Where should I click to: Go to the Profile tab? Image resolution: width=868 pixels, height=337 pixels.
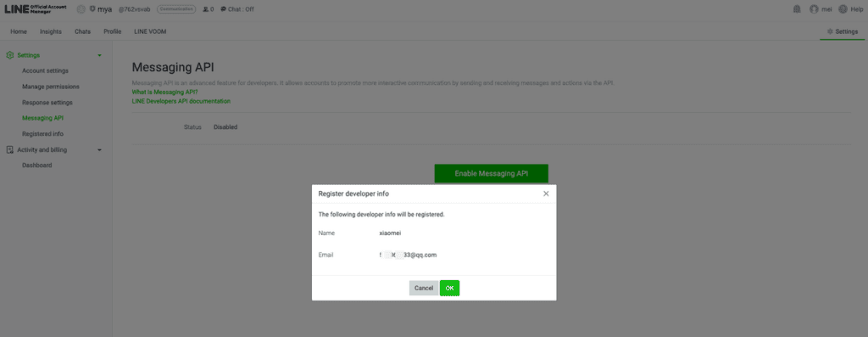click(x=113, y=31)
